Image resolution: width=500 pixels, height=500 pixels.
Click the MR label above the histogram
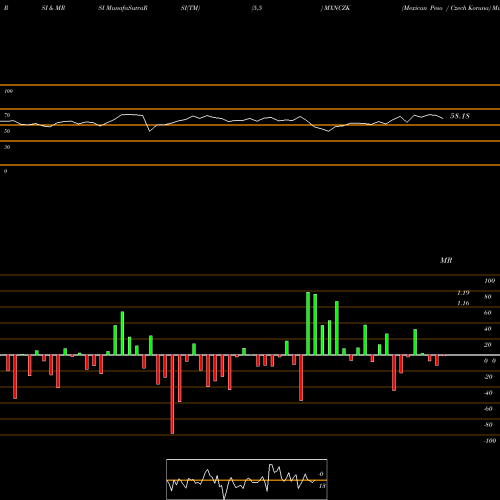point(446,260)
